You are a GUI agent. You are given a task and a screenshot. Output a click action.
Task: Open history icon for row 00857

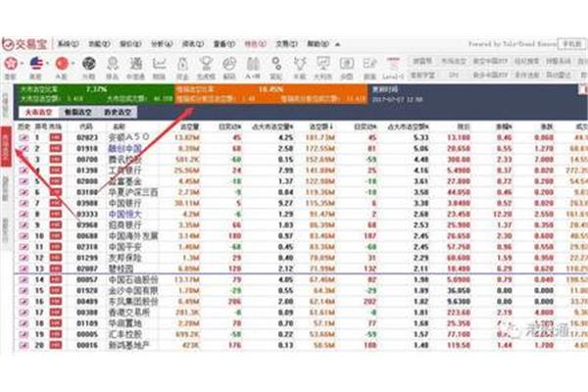click(x=24, y=280)
